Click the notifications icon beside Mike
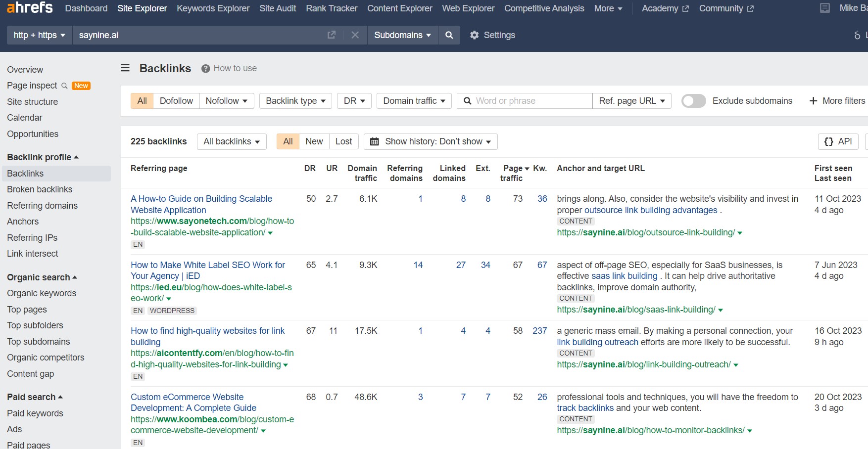The height and width of the screenshot is (449, 868). [x=825, y=8]
